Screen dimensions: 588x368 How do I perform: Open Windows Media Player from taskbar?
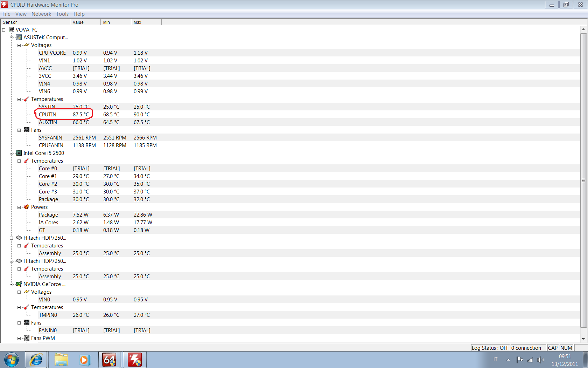(84, 360)
